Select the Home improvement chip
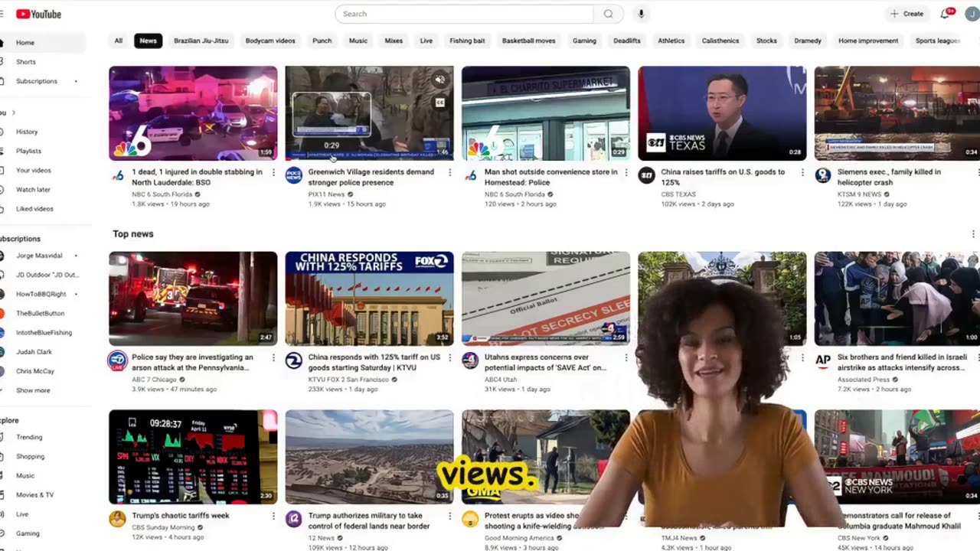The height and width of the screenshot is (551, 980). click(868, 41)
